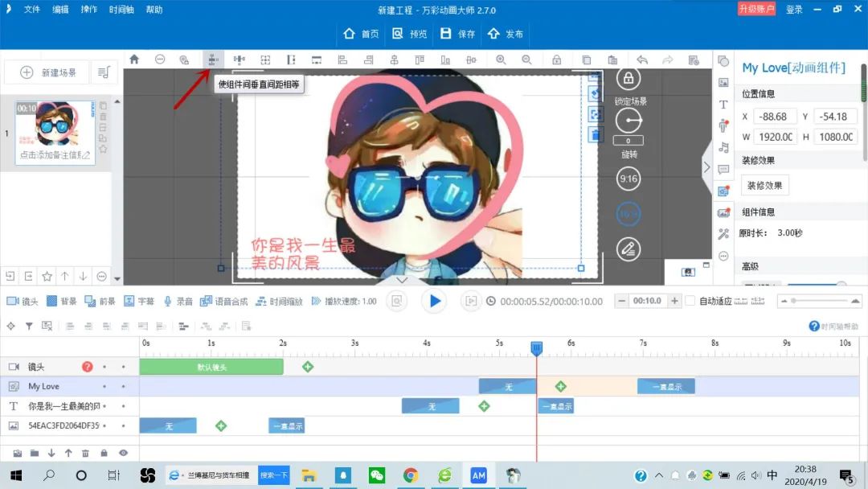Expand the 高级 advanced section

(751, 265)
